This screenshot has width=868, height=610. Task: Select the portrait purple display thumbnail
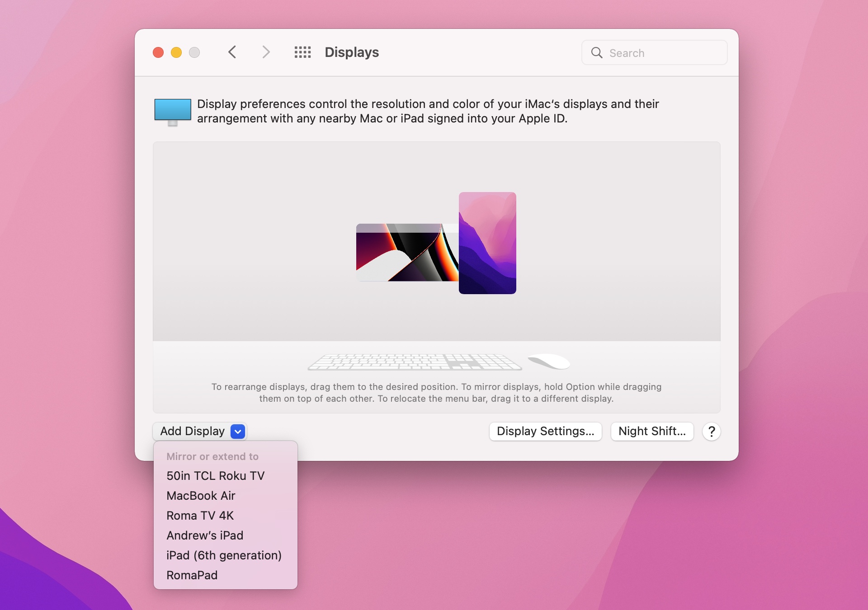487,243
